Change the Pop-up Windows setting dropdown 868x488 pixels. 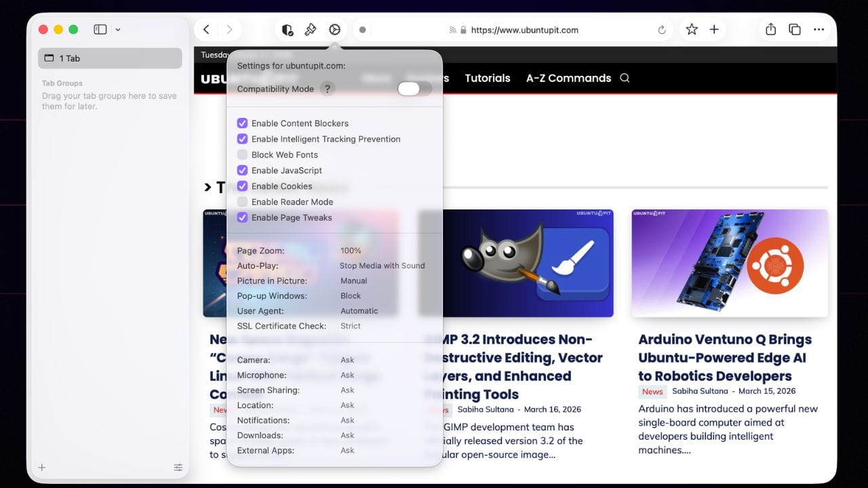(351, 296)
